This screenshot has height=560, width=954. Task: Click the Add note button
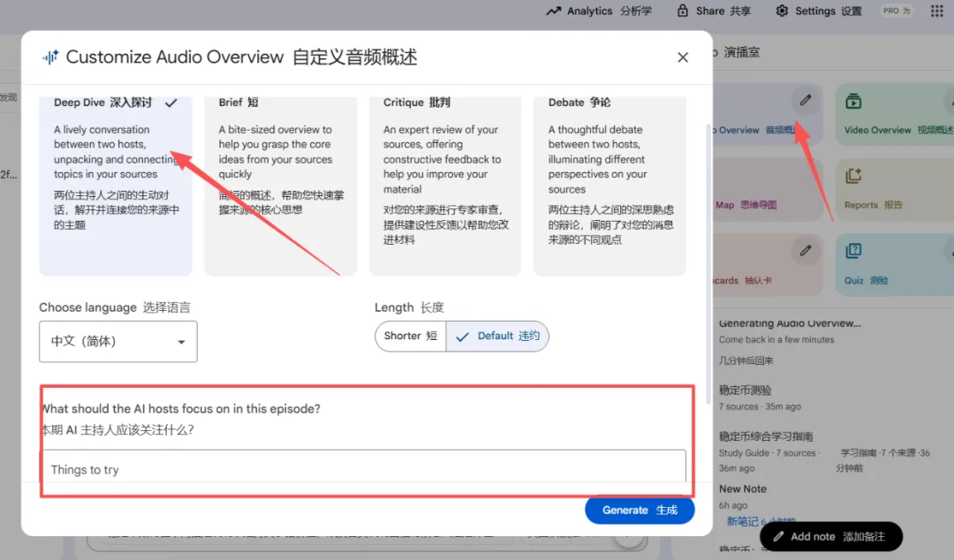coord(831,536)
